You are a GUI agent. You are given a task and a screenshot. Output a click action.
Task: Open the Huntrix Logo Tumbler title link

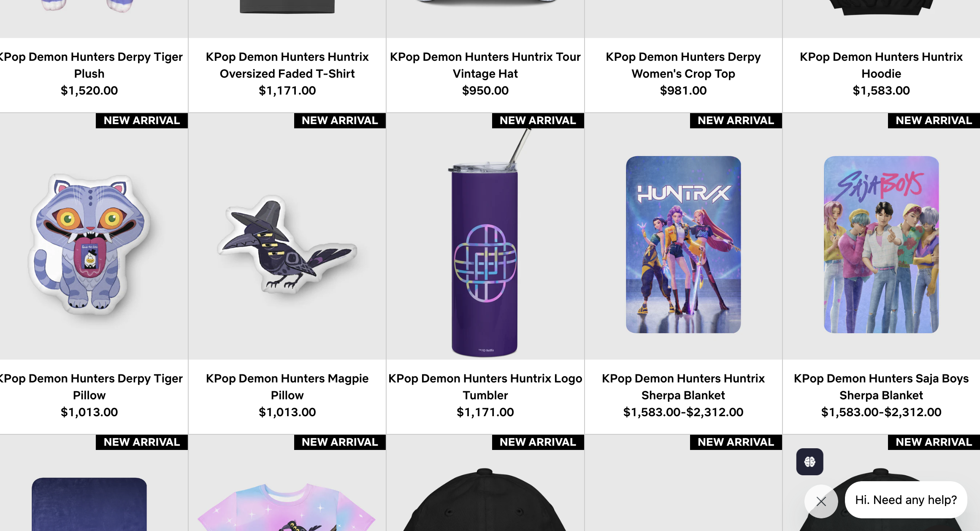pos(485,387)
